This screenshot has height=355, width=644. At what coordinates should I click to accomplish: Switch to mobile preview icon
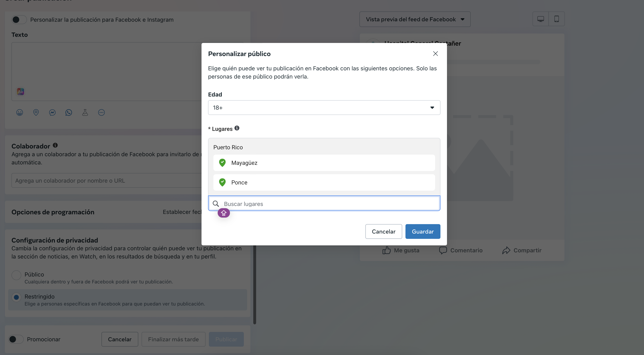coord(556,19)
